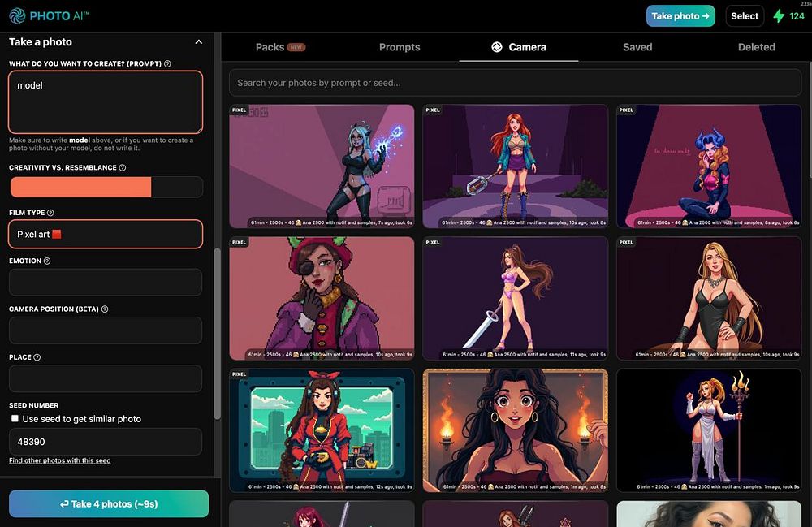Open the Camera Position dropdown field

click(106, 330)
